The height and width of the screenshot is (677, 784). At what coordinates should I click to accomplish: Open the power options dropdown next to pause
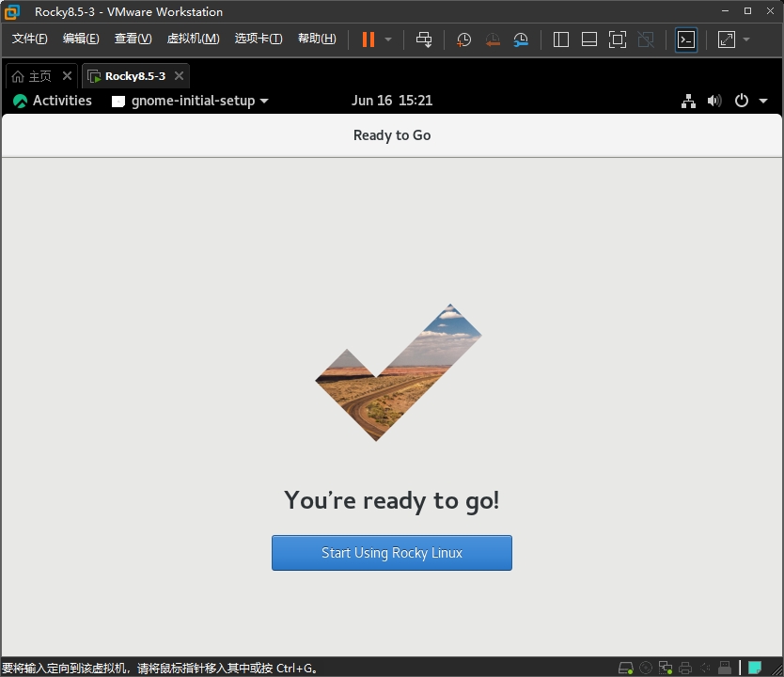coord(388,39)
